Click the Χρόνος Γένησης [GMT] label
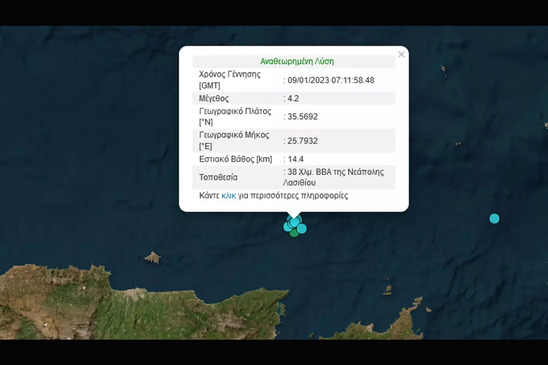Image resolution: width=548 pixels, height=365 pixels. [x=230, y=80]
